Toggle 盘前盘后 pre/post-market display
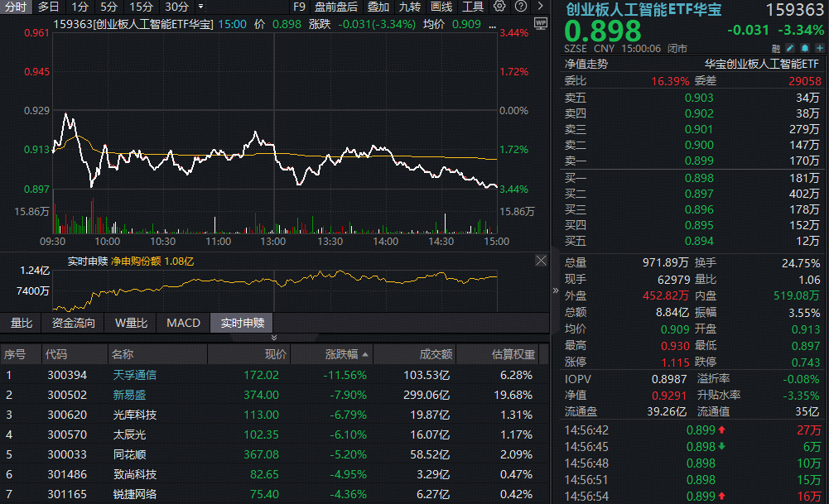This screenshot has width=829, height=504. tap(336, 7)
